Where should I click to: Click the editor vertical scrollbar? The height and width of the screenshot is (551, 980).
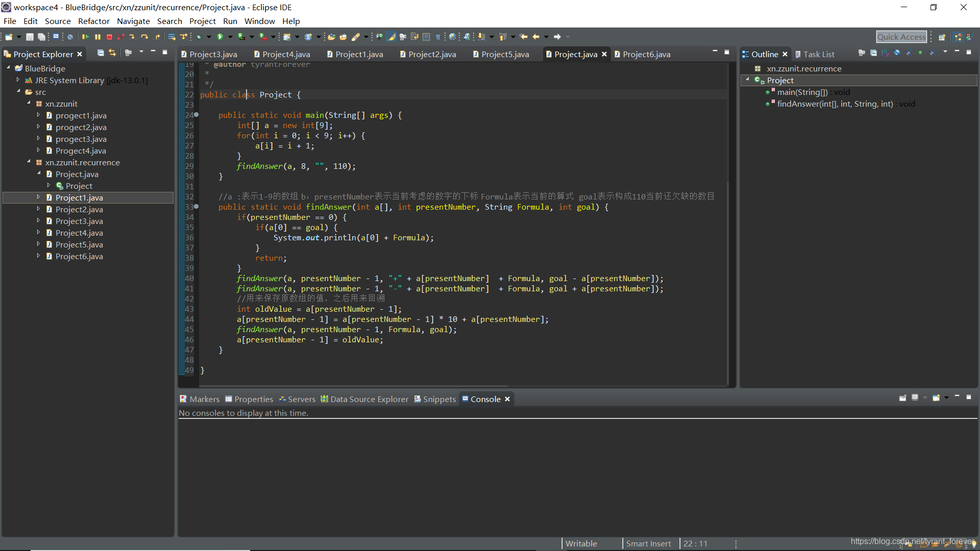[728, 224]
